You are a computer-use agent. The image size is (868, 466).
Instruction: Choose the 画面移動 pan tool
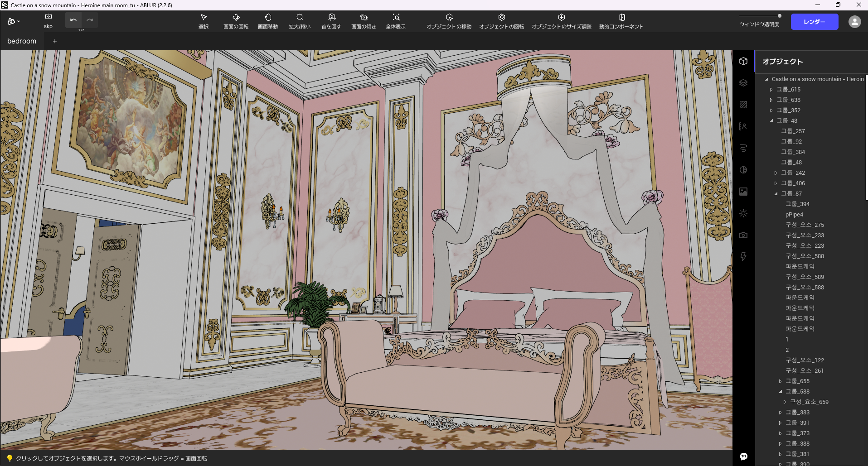pos(268,21)
